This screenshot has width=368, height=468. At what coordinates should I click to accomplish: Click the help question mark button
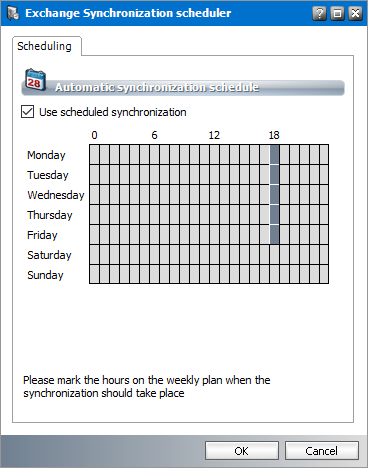[x=319, y=13]
